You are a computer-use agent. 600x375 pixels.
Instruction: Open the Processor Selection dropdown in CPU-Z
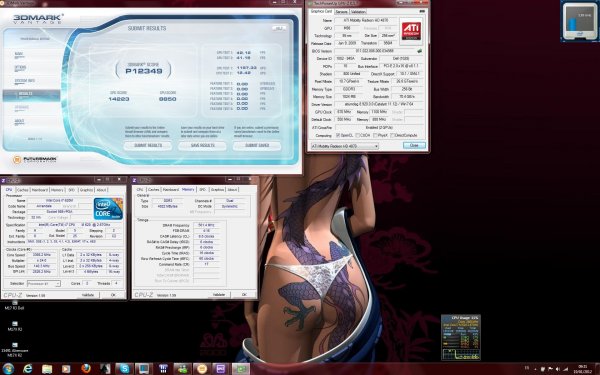44,284
